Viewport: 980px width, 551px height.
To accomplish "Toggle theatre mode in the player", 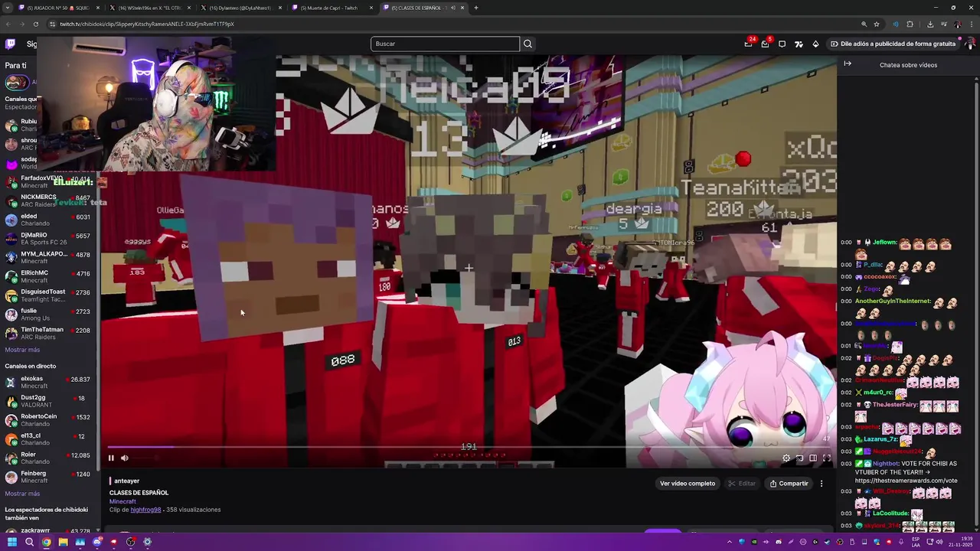I will 813,458.
